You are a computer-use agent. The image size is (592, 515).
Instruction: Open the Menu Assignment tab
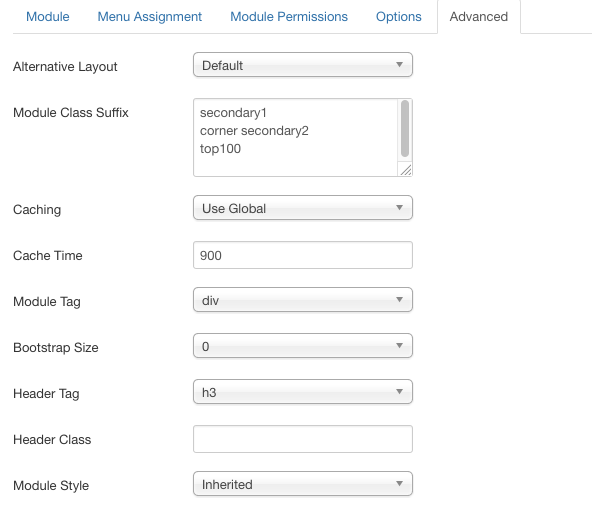150,17
